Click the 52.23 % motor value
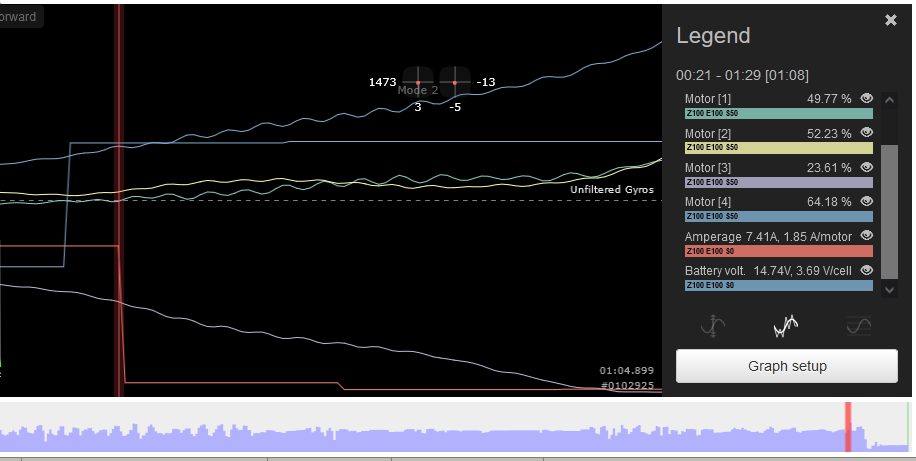Screen dimensions: 916x461 tap(829, 133)
